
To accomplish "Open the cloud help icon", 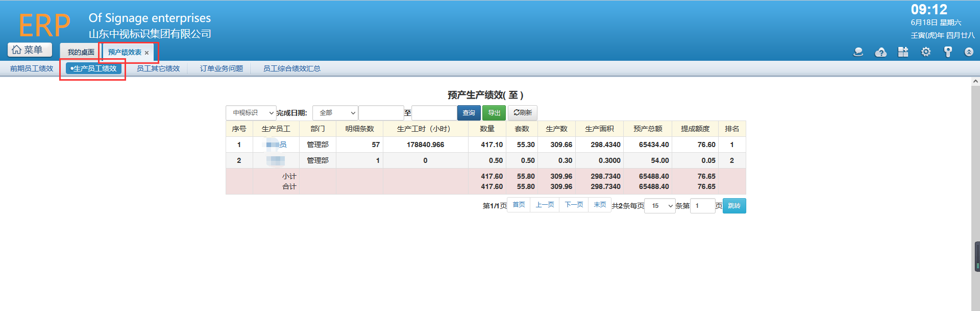I will pyautogui.click(x=880, y=52).
